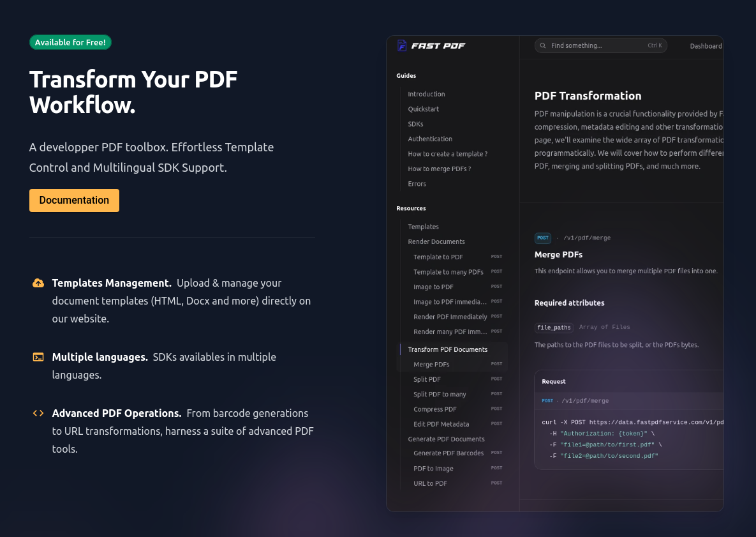
Task: Select Quickstart guide entry
Action: [x=424, y=109]
